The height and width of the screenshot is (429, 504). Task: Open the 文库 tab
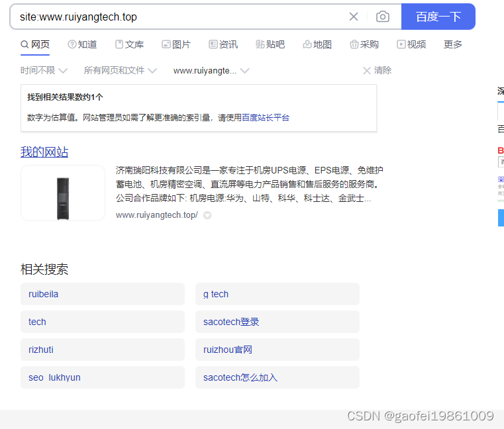pyautogui.click(x=129, y=44)
